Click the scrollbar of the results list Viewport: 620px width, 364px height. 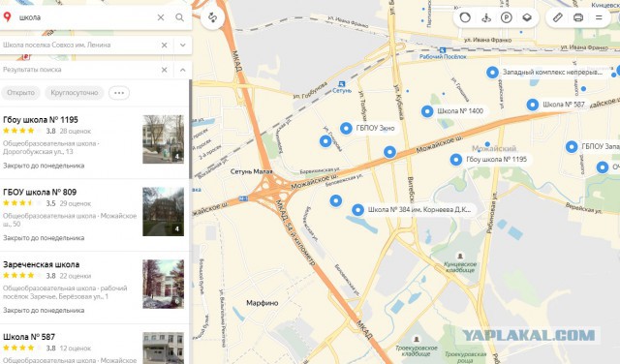pos(190,129)
